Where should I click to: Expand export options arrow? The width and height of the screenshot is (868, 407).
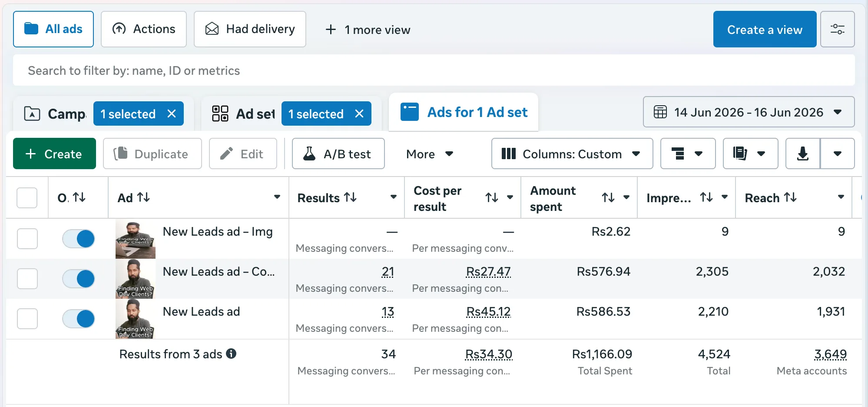tap(838, 153)
